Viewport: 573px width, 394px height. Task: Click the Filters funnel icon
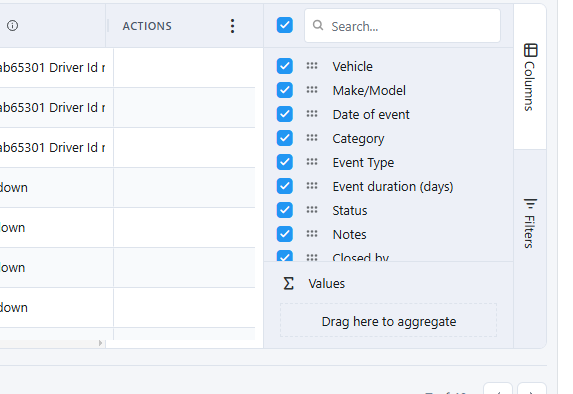(x=530, y=204)
